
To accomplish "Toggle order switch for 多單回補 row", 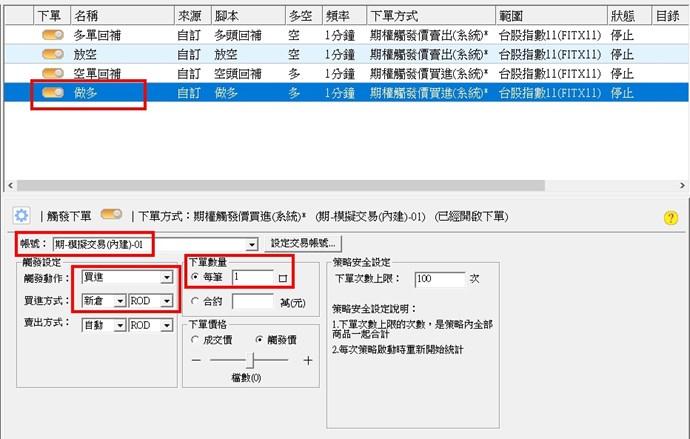I will tap(53, 35).
